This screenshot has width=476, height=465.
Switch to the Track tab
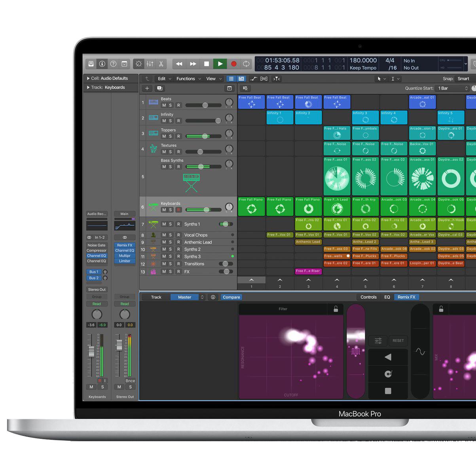(156, 297)
